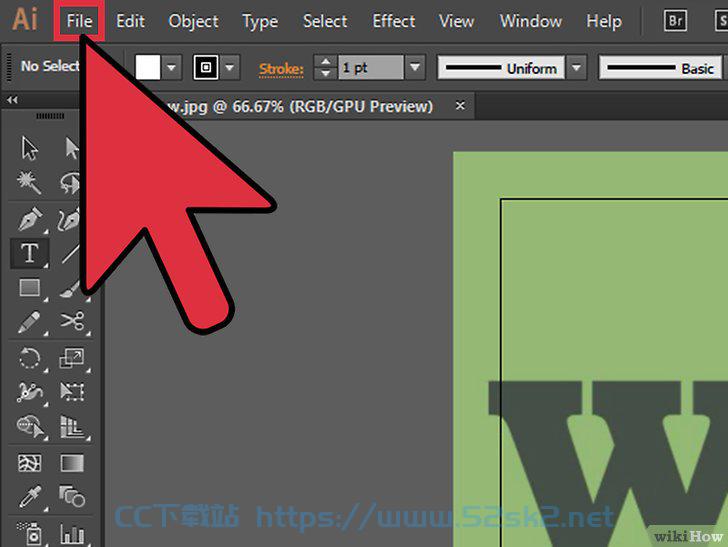Click the stroke color swatch
Image resolution: width=728 pixels, height=547 pixels.
point(206,67)
